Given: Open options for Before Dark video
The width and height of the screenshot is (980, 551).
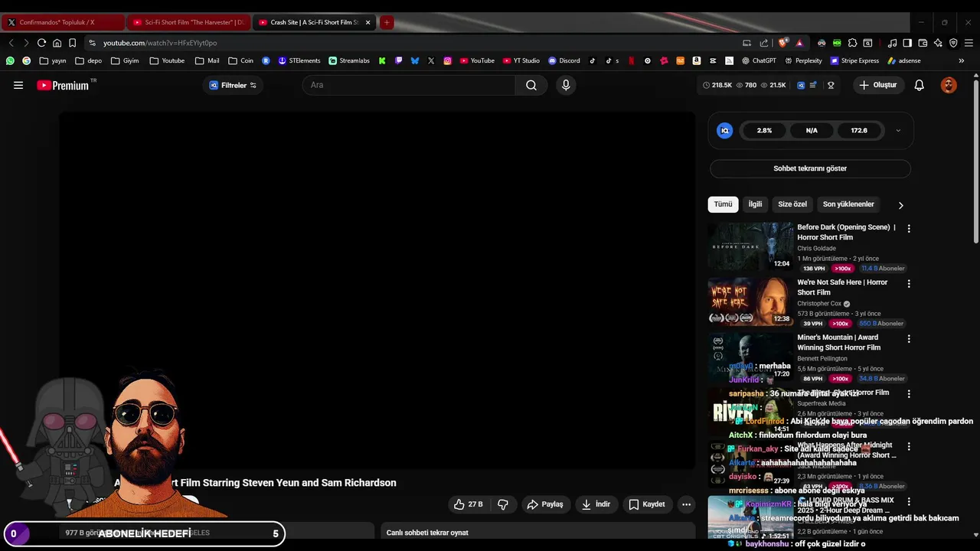Looking at the screenshot, I should [909, 229].
